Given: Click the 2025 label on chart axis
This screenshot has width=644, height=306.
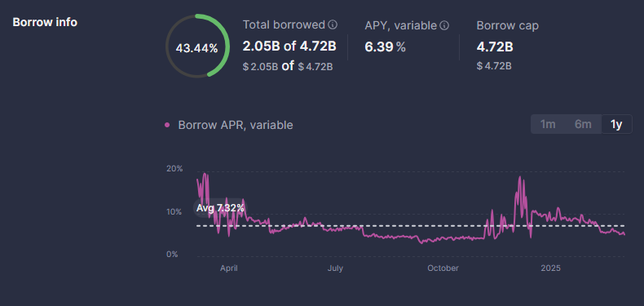Looking at the screenshot, I should click(550, 268).
